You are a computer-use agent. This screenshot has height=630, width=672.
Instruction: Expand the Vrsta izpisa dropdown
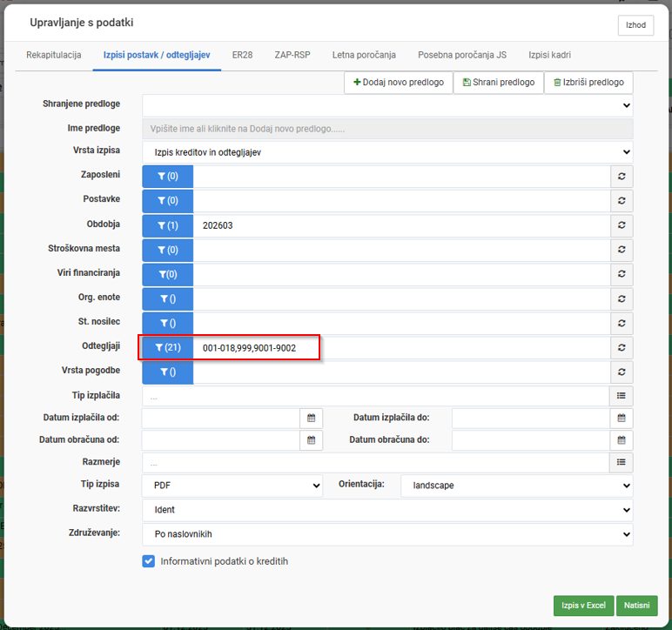click(387, 152)
